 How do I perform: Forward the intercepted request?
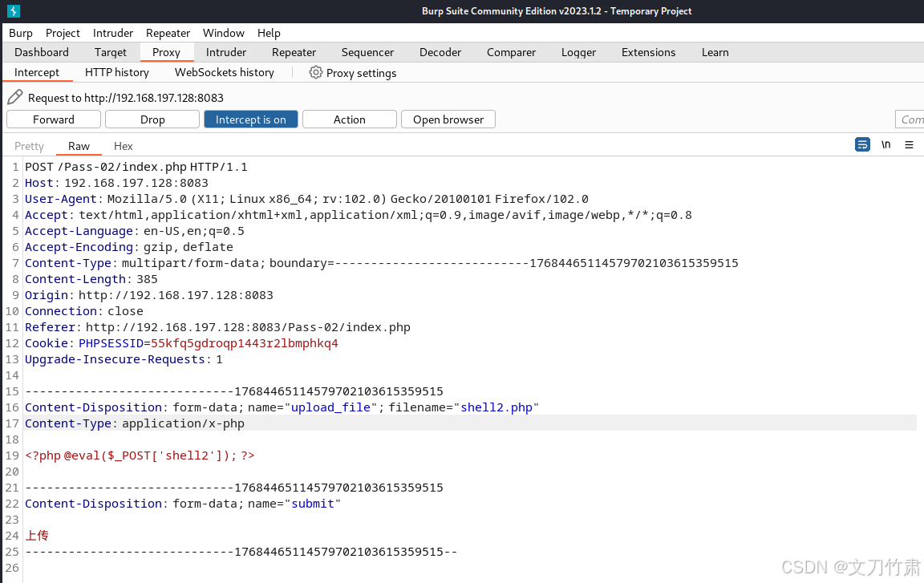54,119
